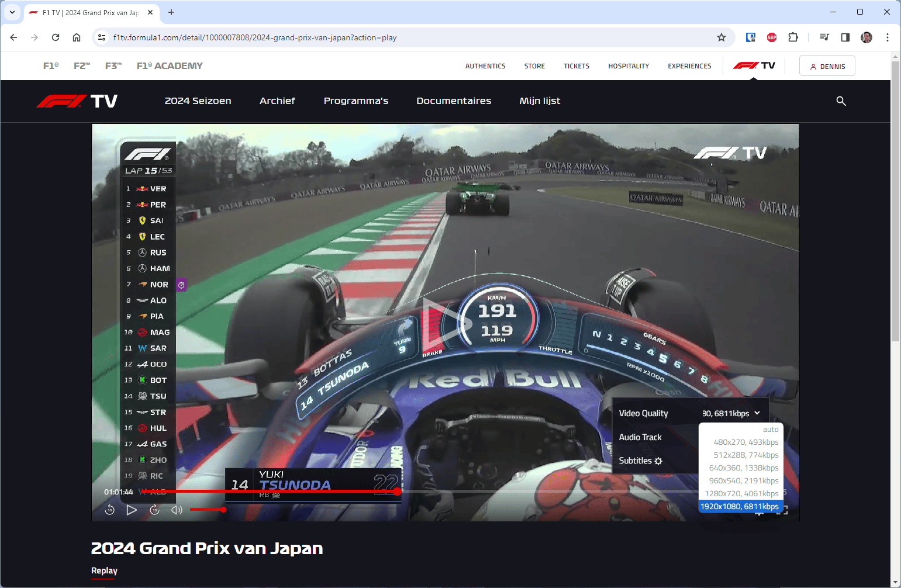Close the F1 TV browser tab
901x588 pixels.
pos(150,12)
